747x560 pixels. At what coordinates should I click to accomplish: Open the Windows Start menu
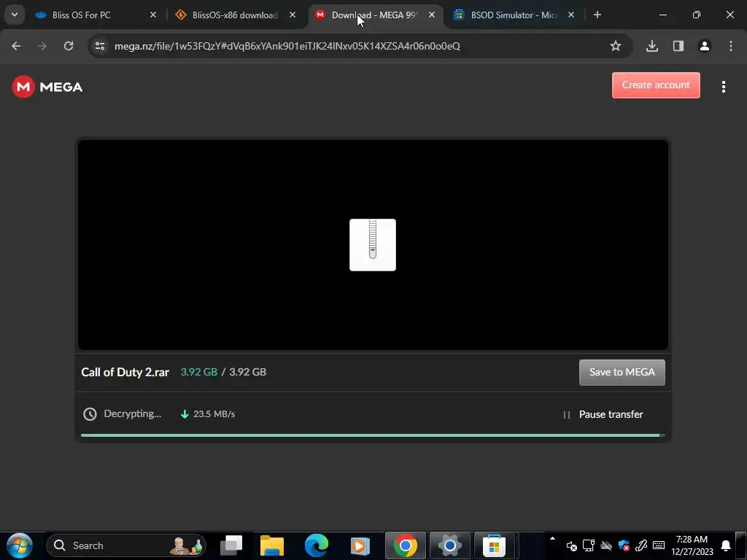(x=20, y=545)
